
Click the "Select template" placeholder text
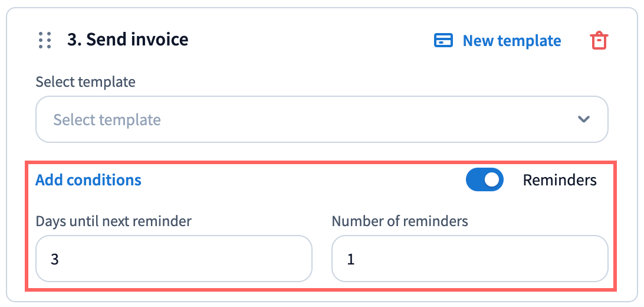(x=107, y=120)
